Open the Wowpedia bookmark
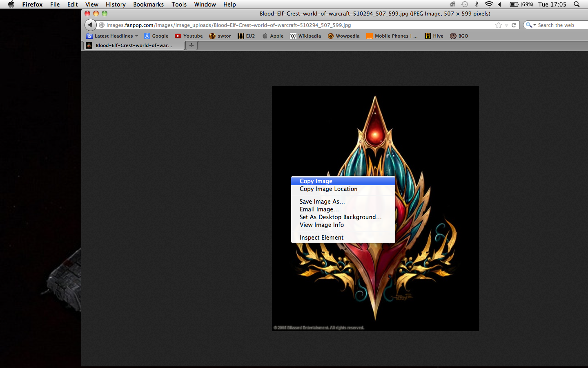Viewport: 588px width, 368px height. tap(344, 36)
